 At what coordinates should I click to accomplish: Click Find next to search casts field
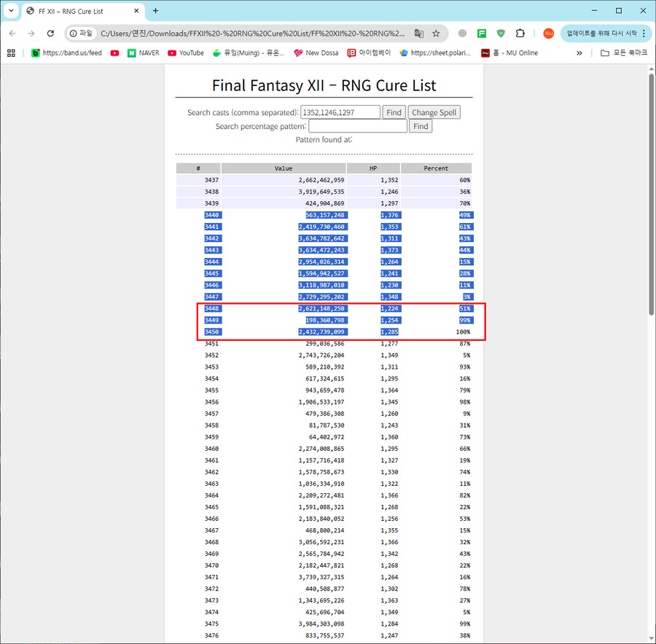394,112
